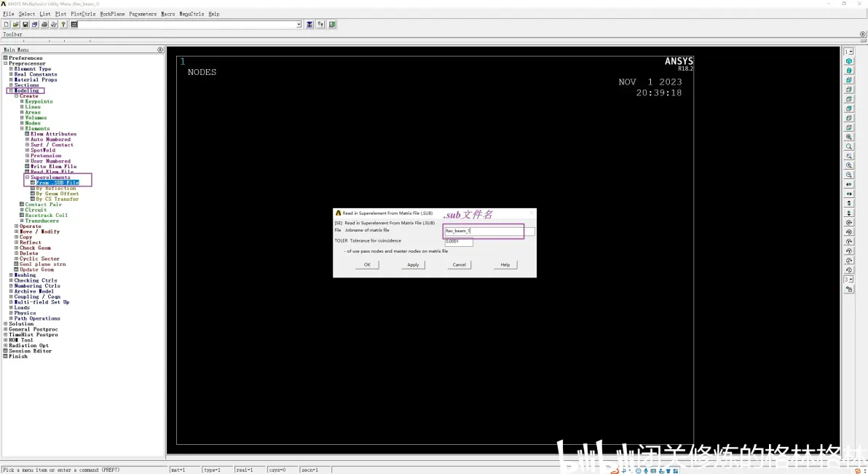Image resolution: width=868 pixels, height=474 pixels.
Task: Click the Reset Picking icon
Action: [x=320, y=24]
